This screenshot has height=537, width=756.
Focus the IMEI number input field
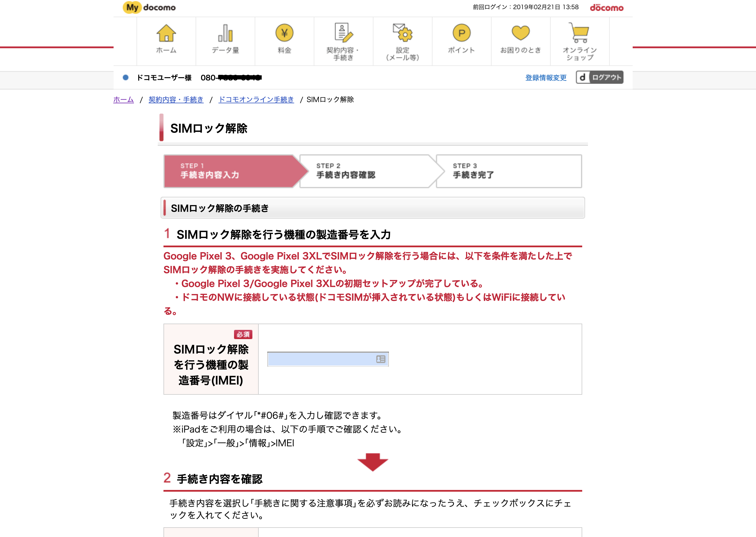pyautogui.click(x=328, y=359)
